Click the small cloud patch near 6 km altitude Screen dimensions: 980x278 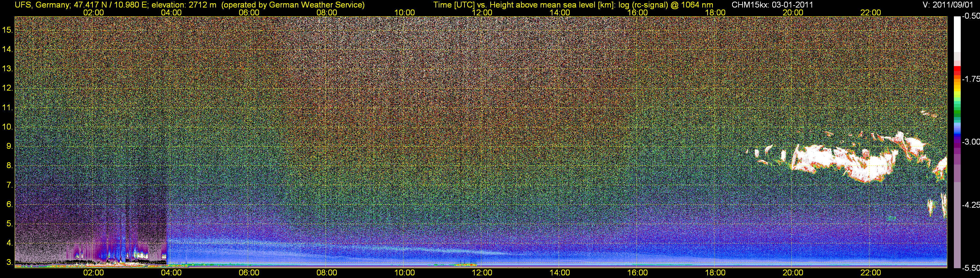click(x=931, y=208)
